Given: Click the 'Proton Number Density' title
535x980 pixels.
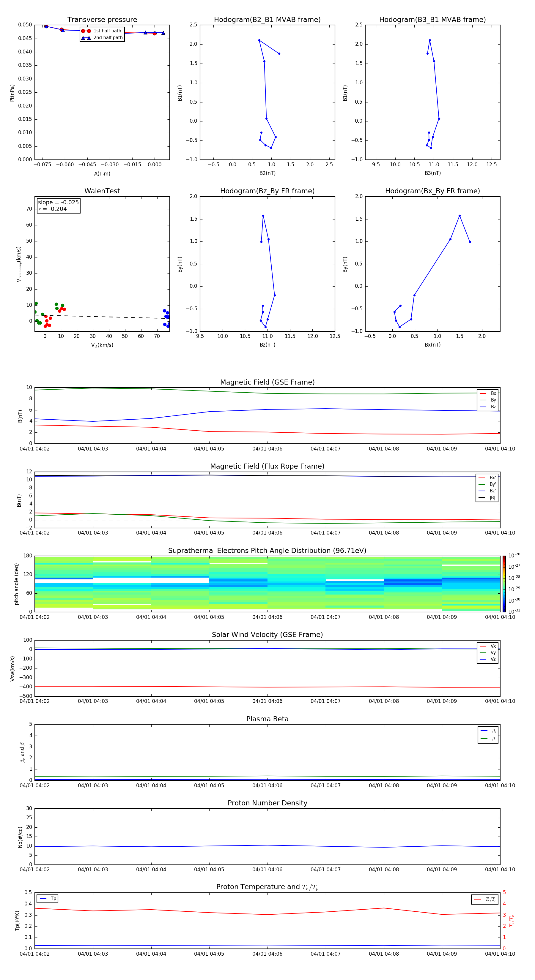Looking at the screenshot, I should pos(267,803).
